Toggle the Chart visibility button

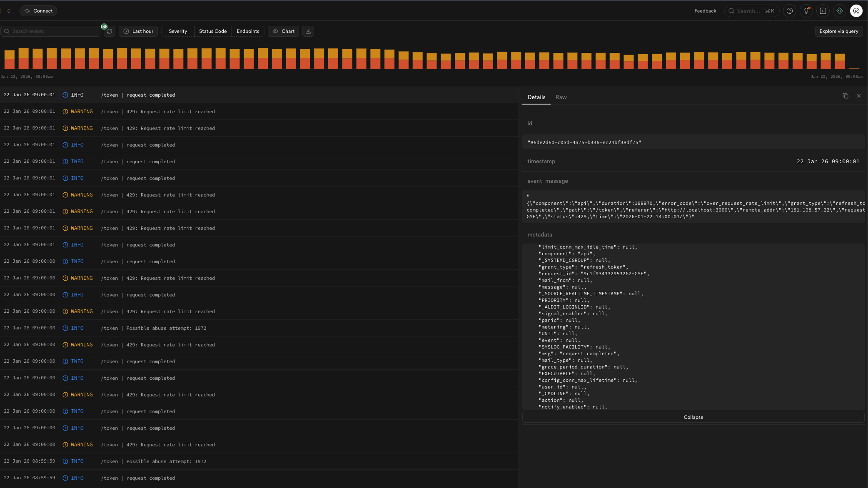pos(283,31)
